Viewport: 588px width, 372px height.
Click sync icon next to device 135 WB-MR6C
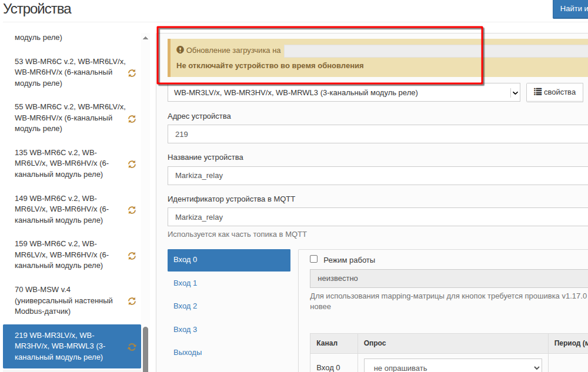click(132, 164)
